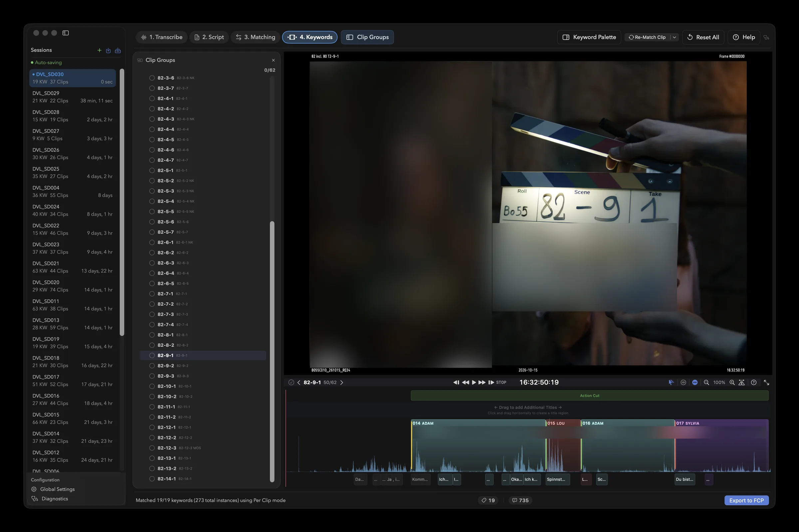Click the blue fit-width arrows icon

pyautogui.click(x=695, y=382)
